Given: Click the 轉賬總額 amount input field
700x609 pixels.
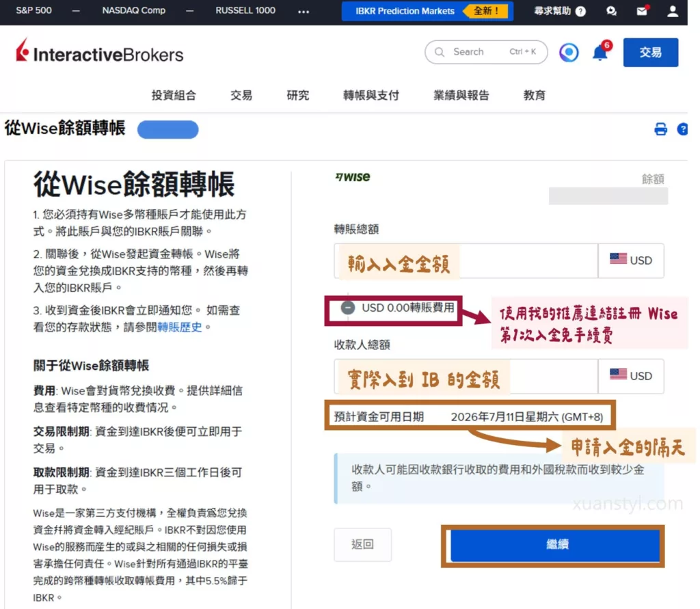Looking at the screenshot, I should pyautogui.click(x=466, y=260).
